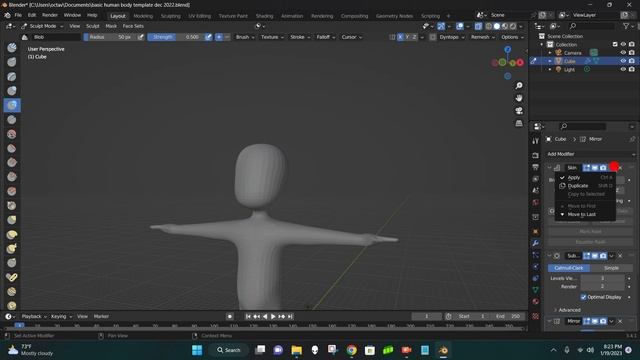The width and height of the screenshot is (640, 360).
Task: Open the Texture properties checker tab
Action: point(536,316)
